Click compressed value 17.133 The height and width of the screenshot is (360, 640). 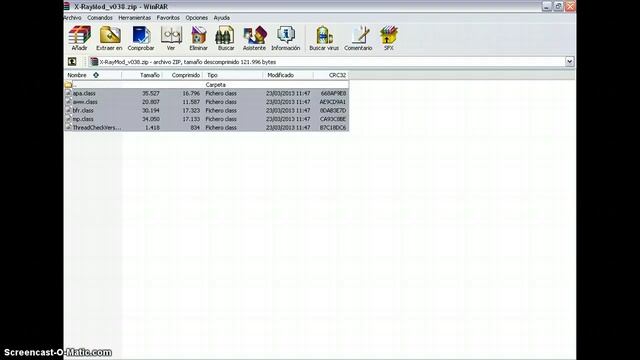click(x=191, y=119)
